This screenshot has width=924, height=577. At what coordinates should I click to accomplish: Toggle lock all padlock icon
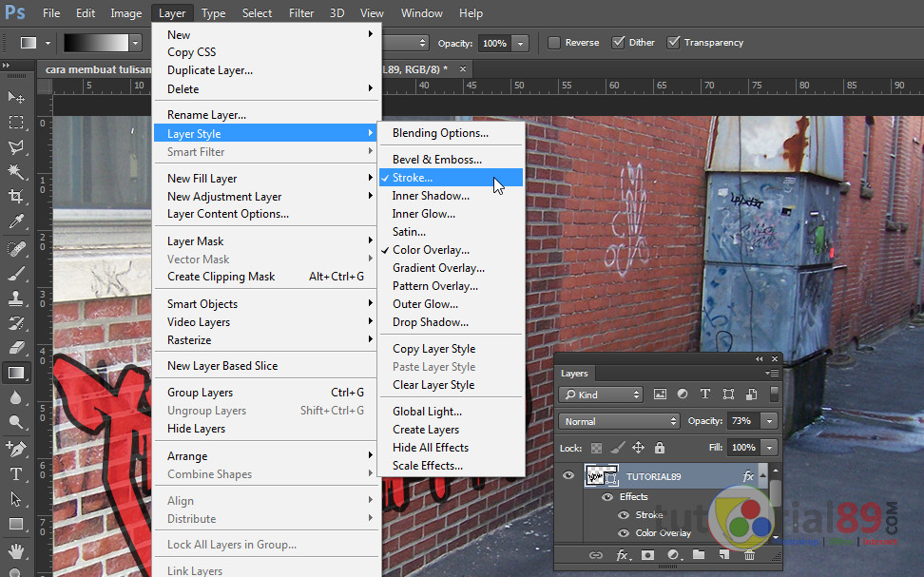point(660,448)
